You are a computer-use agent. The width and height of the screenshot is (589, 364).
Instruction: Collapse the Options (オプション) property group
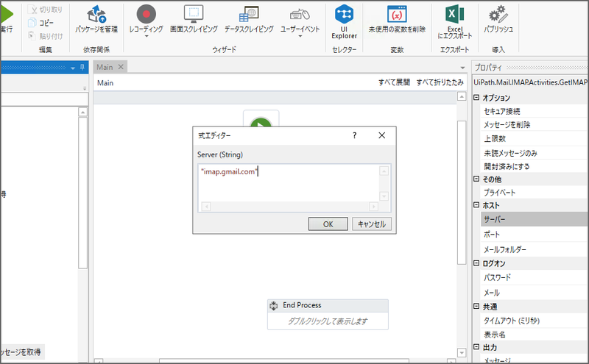coord(476,98)
